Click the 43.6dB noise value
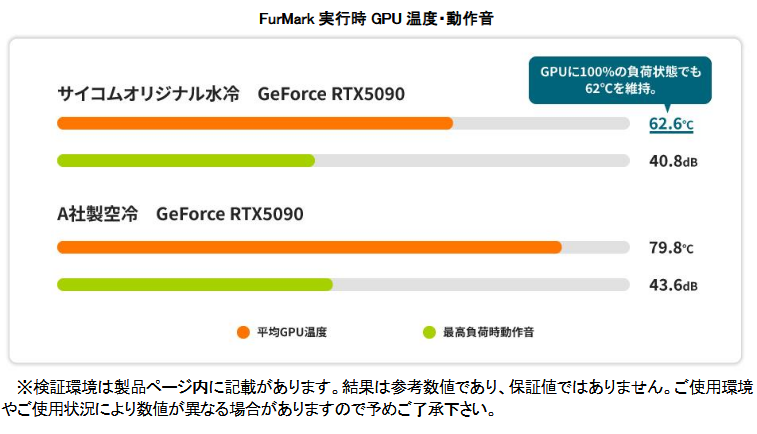Image resolution: width=757 pixels, height=434 pixels. click(x=672, y=286)
